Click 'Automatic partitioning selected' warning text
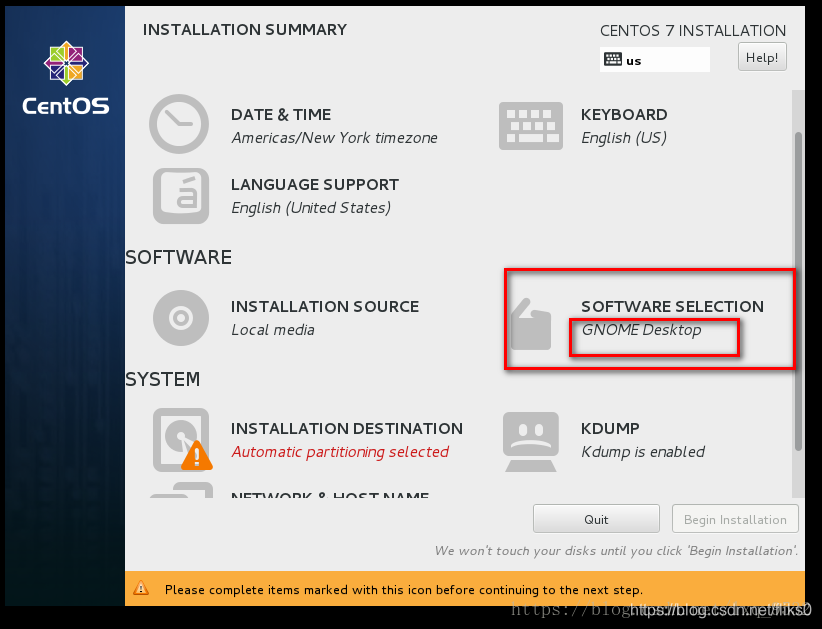The image size is (822, 629). [340, 452]
